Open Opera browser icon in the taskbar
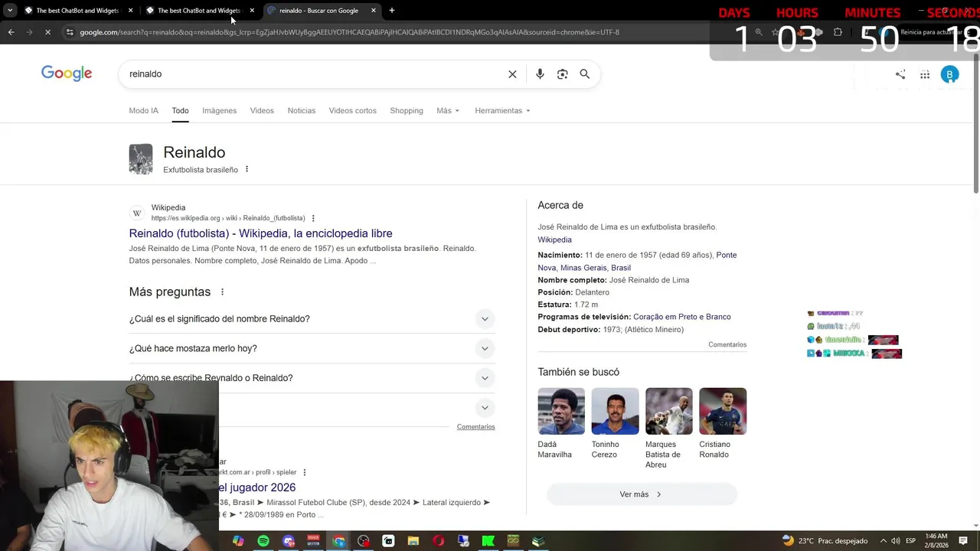 [x=439, y=541]
